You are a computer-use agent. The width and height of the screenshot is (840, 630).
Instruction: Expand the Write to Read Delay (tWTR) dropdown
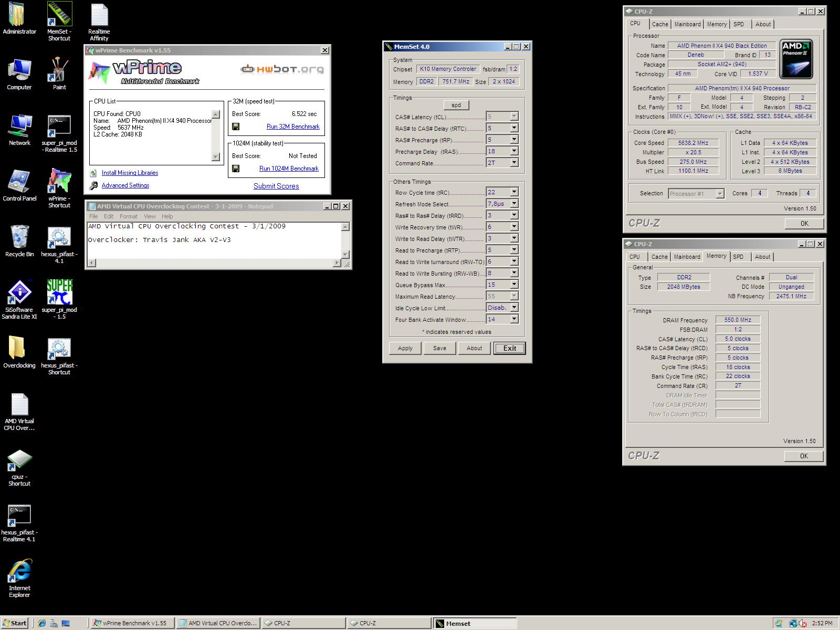coord(514,238)
